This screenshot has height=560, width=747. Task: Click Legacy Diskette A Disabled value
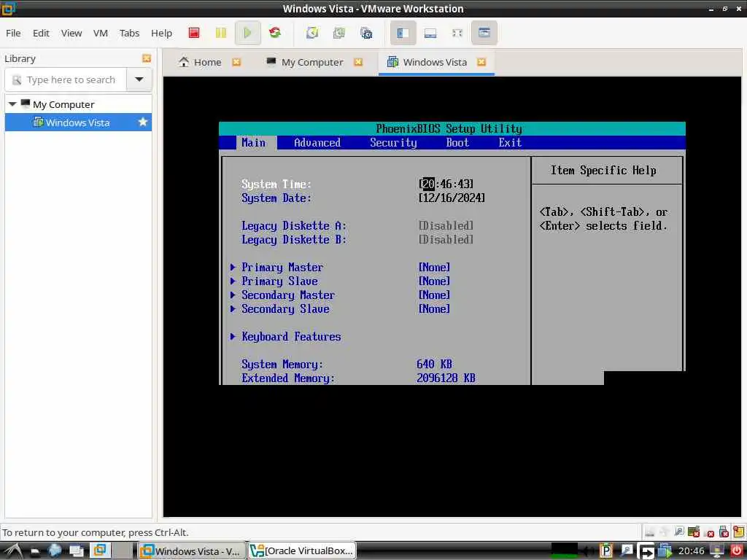tap(446, 225)
